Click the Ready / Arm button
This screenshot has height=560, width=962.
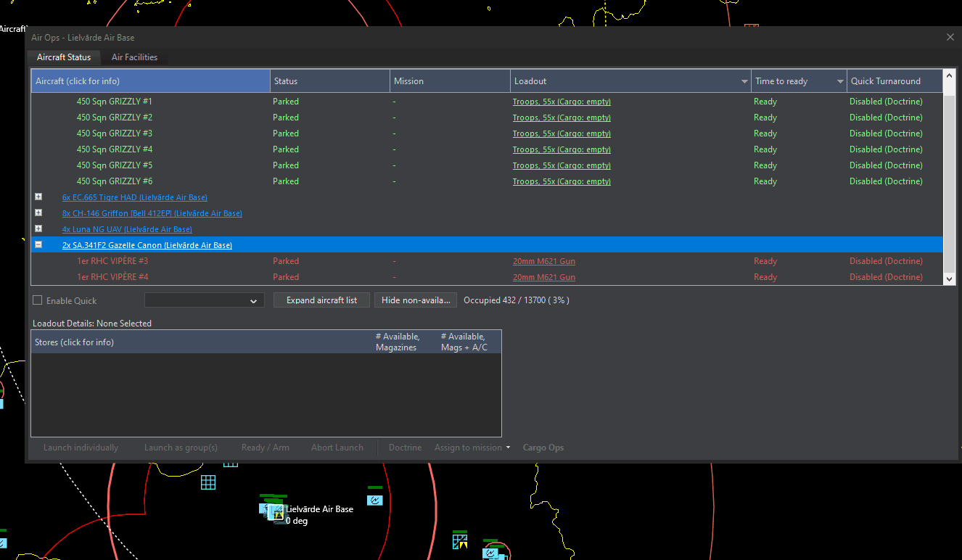[266, 448]
